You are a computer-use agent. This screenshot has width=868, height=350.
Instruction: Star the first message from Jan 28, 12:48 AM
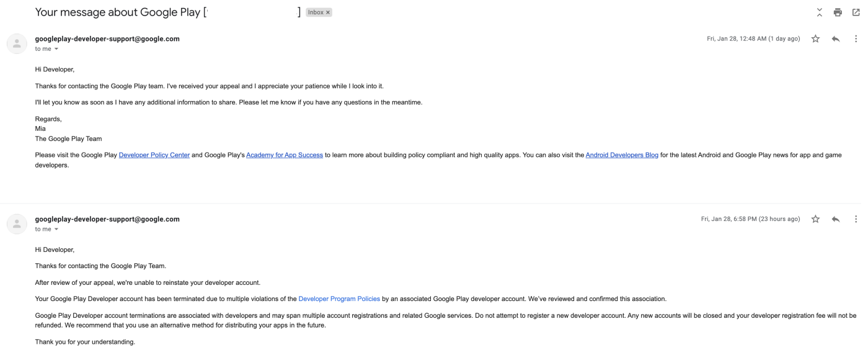(x=815, y=39)
